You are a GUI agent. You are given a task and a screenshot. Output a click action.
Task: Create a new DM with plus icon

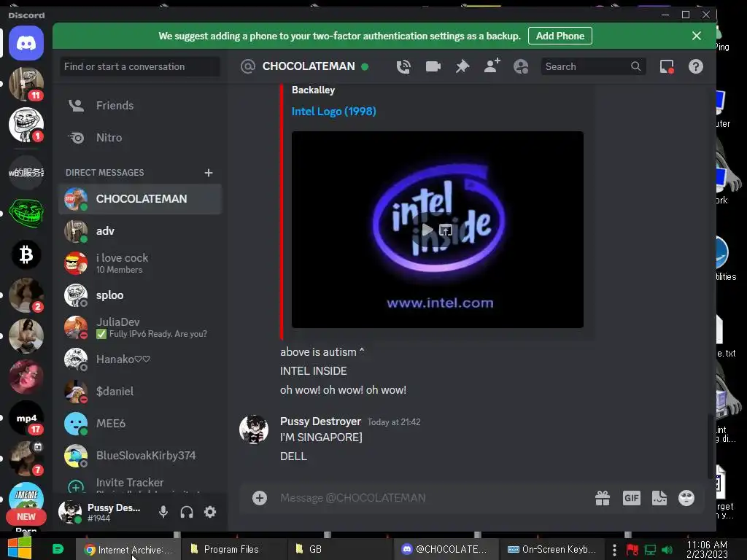(209, 173)
